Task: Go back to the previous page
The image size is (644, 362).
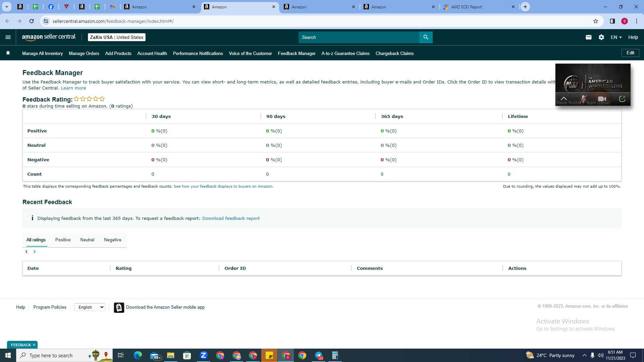Action: (x=7, y=21)
